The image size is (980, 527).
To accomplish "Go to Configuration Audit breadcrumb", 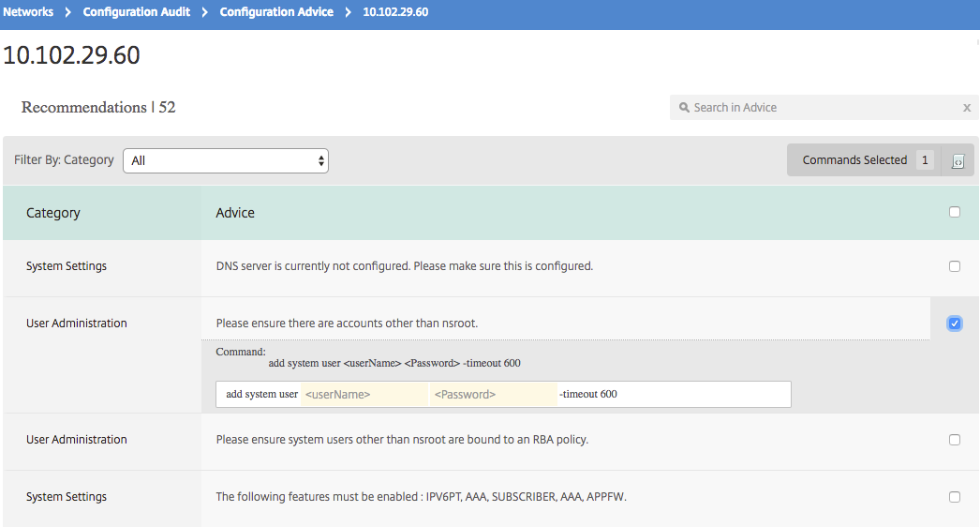I will click(136, 12).
